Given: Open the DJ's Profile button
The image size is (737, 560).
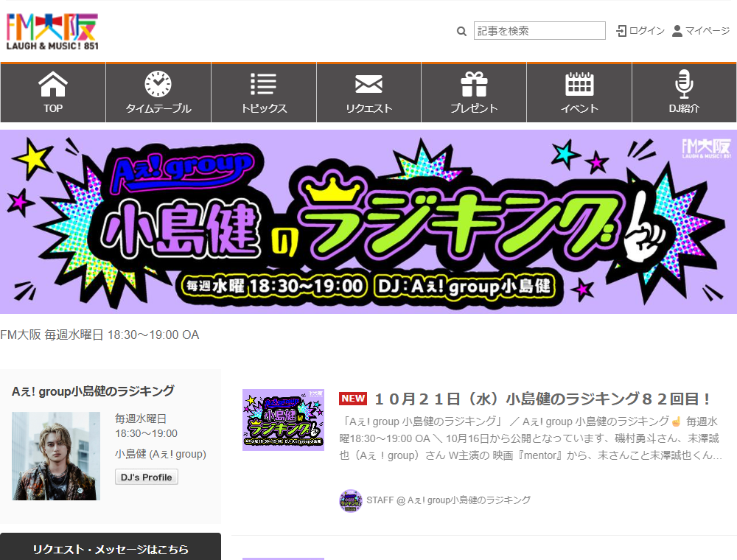Looking at the screenshot, I should [147, 477].
